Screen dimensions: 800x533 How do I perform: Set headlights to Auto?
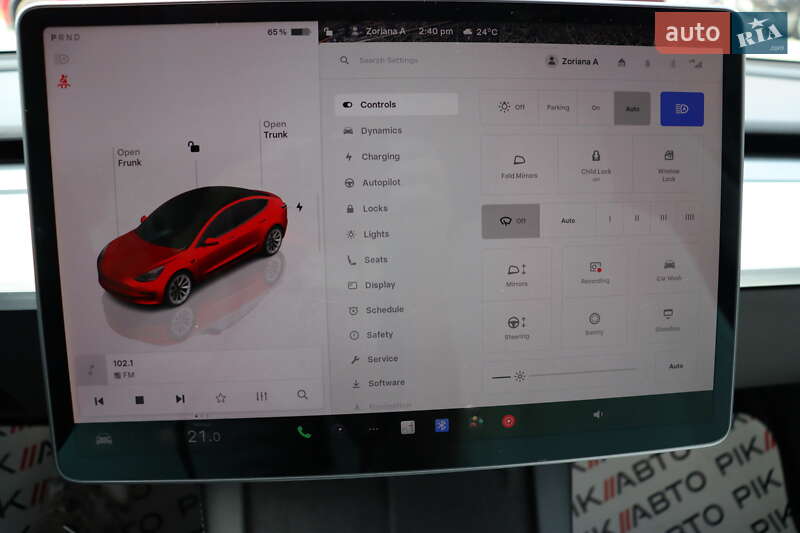pyautogui.click(x=632, y=109)
